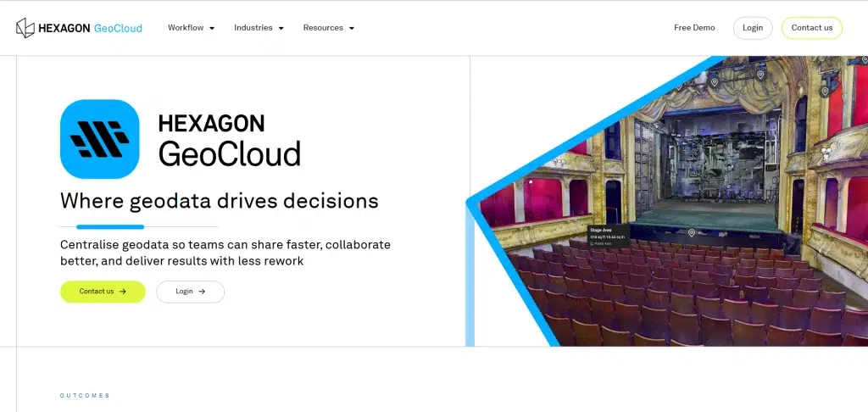Image resolution: width=868 pixels, height=412 pixels.
Task: Click the Login button in the header
Action: point(752,28)
